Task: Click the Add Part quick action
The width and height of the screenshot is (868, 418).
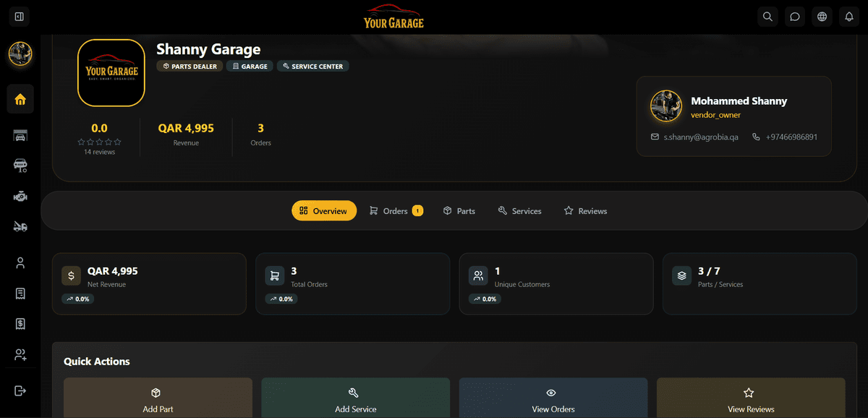Action: pyautogui.click(x=158, y=399)
